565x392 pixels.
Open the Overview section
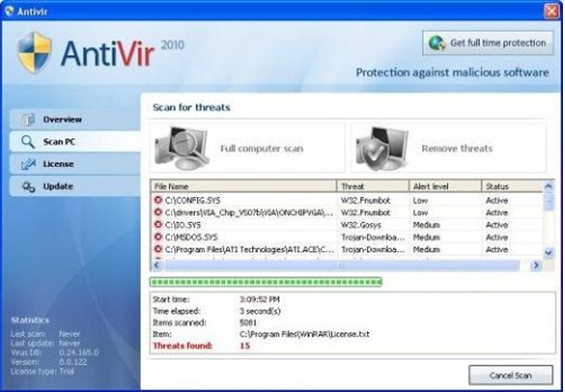[75, 119]
